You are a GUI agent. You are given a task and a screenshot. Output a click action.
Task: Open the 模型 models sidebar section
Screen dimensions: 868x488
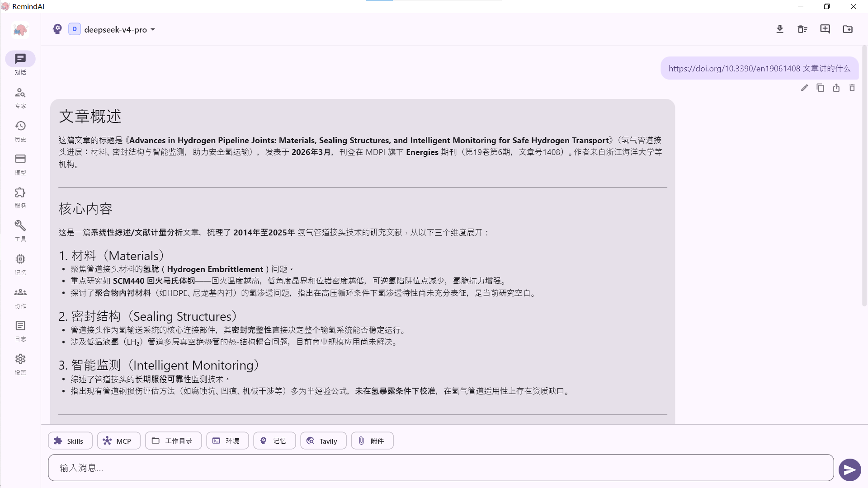coord(20,164)
